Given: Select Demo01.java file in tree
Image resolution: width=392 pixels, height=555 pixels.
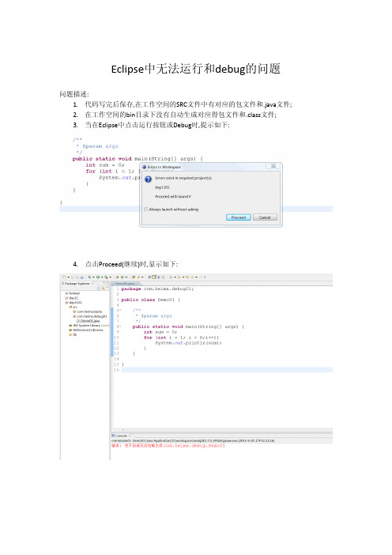Looking at the screenshot, I should tap(89, 321).
